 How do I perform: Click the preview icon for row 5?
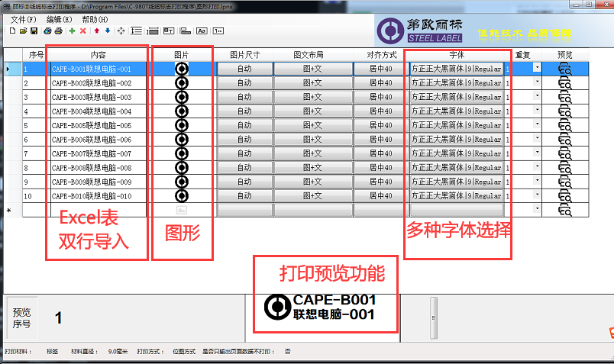[564, 126]
